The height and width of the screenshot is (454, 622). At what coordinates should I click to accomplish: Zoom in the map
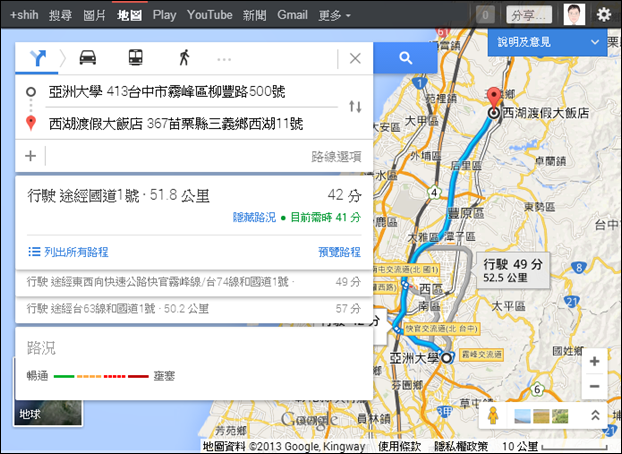(594, 361)
